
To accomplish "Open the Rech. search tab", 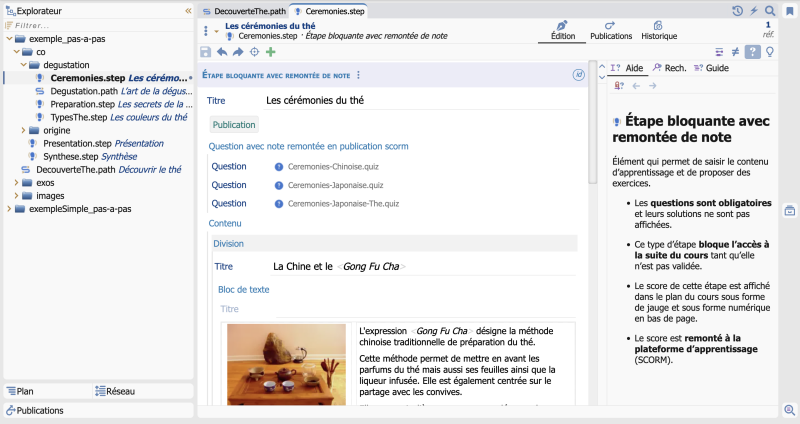I will 669,68.
